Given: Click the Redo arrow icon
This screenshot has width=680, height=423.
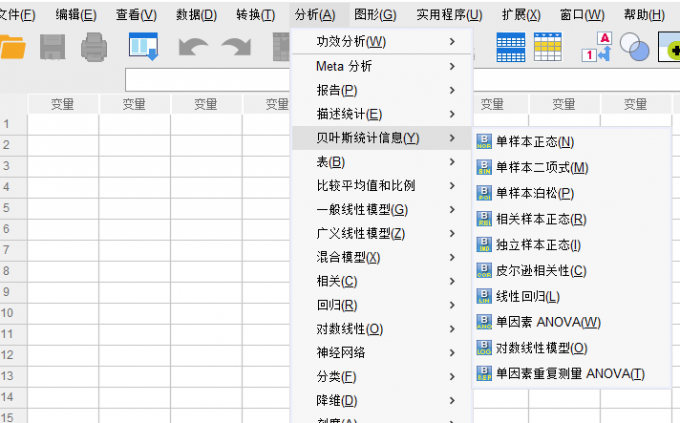Looking at the screenshot, I should pos(236,47).
